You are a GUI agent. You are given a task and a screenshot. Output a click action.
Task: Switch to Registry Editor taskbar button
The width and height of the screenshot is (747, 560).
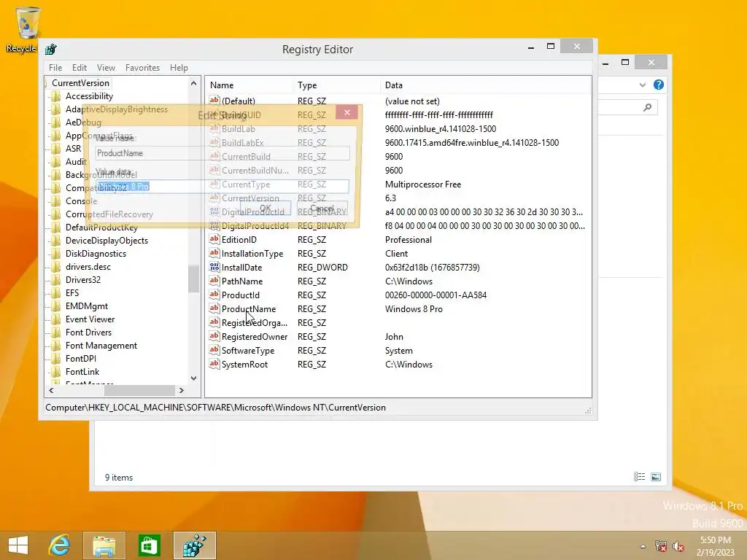pos(194,545)
